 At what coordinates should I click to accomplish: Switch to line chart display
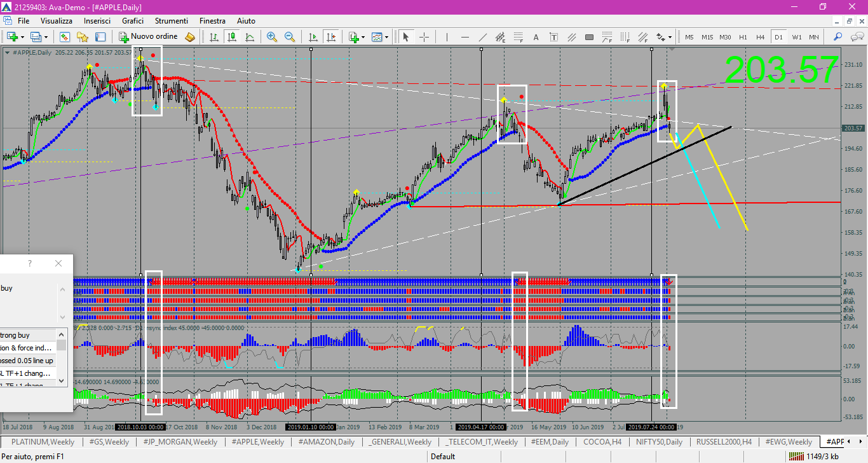[250, 36]
